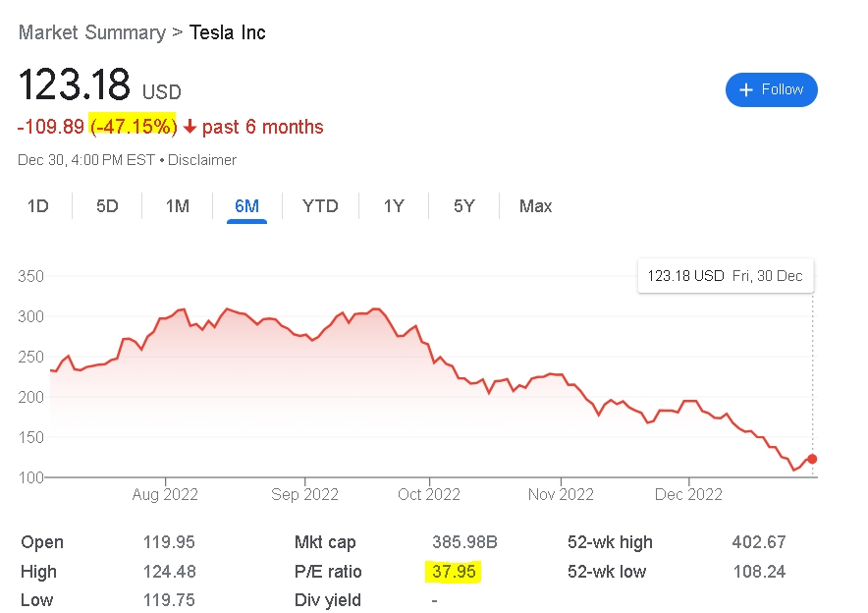
Task: Click the red endpoint dot on chart
Action: pos(812,459)
